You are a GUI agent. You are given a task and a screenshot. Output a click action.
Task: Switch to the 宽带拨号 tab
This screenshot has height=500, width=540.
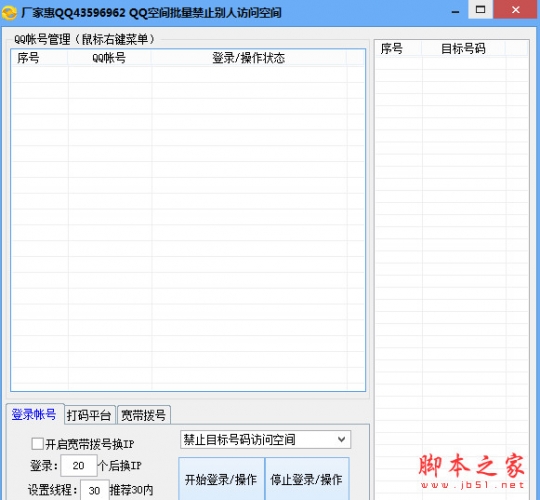pos(144,415)
